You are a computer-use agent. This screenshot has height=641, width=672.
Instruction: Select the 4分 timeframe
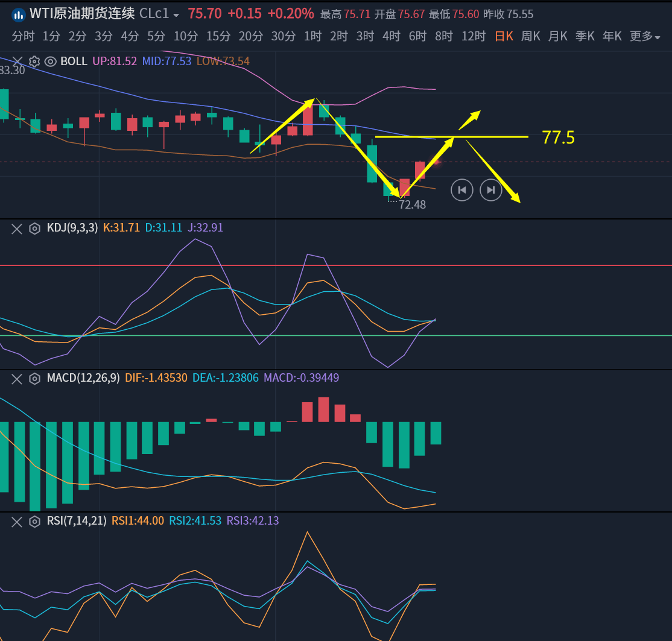[x=130, y=36]
